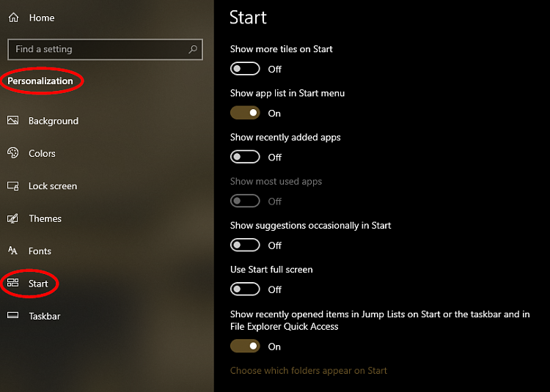The width and height of the screenshot is (550, 392).
Task: Enable Show recently added apps toggle
Action: (x=245, y=157)
